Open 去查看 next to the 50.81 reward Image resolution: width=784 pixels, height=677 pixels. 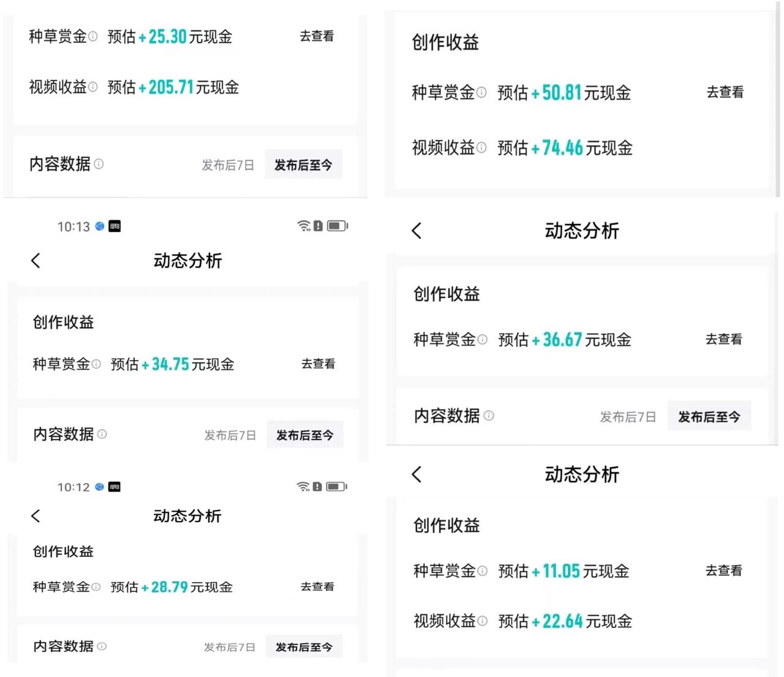click(x=725, y=92)
